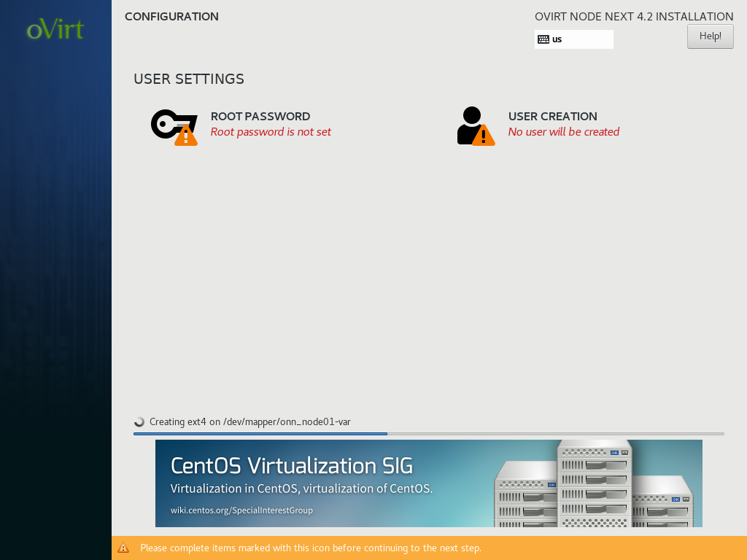The height and width of the screenshot is (560, 747).
Task: Click the installation progress bar
Action: tap(429, 434)
